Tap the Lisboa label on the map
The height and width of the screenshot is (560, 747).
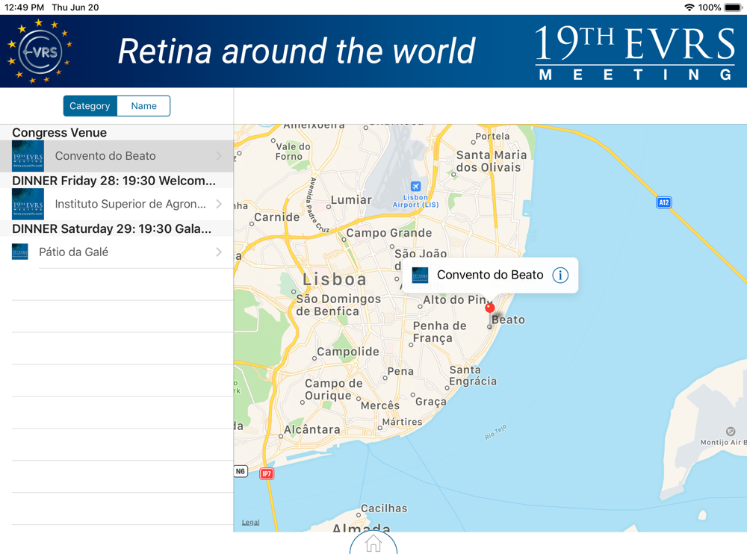coord(335,279)
